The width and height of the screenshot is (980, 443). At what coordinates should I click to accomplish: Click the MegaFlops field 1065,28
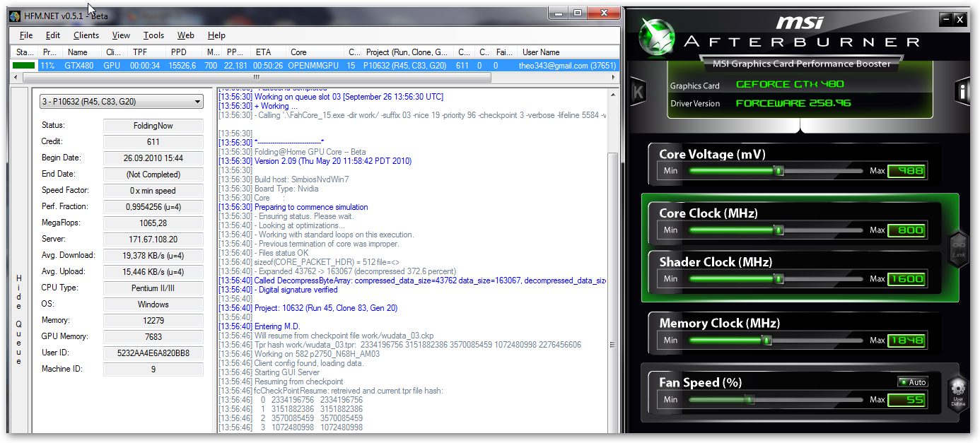click(x=153, y=223)
